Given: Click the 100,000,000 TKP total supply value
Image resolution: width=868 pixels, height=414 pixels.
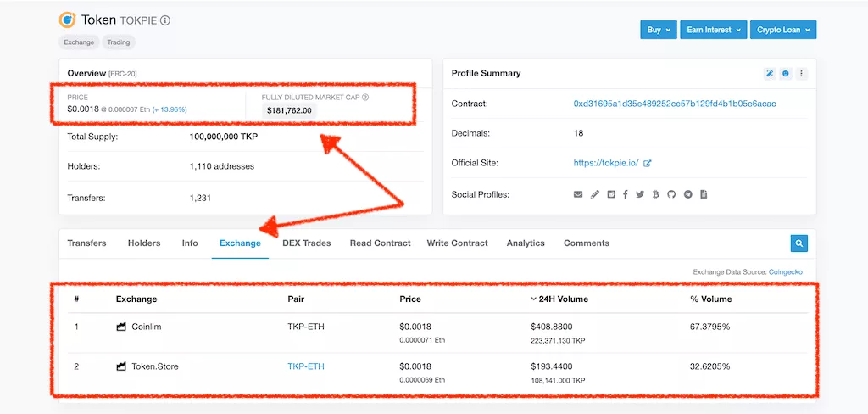Looking at the screenshot, I should coord(224,137).
